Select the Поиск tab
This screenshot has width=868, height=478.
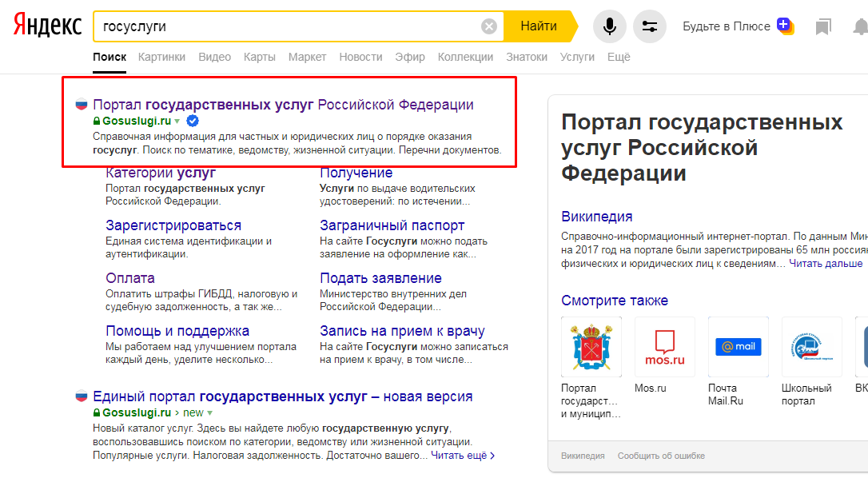pos(109,57)
